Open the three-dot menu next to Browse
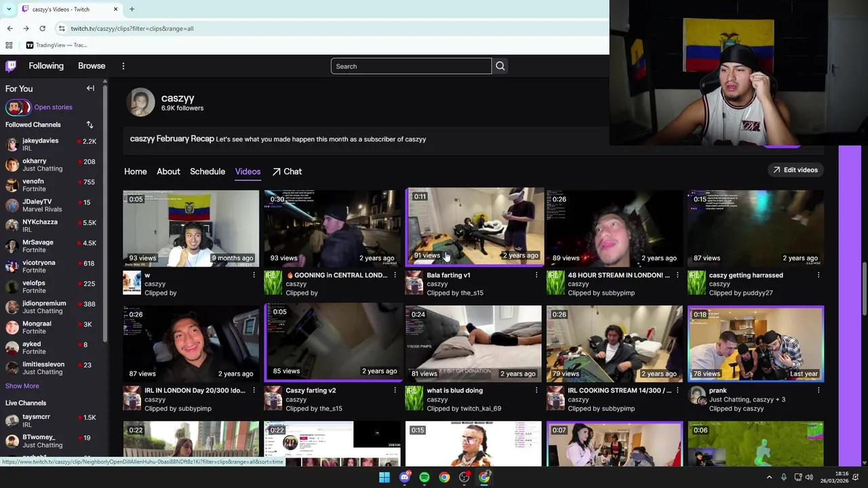This screenshot has height=488, width=868. pos(123,66)
